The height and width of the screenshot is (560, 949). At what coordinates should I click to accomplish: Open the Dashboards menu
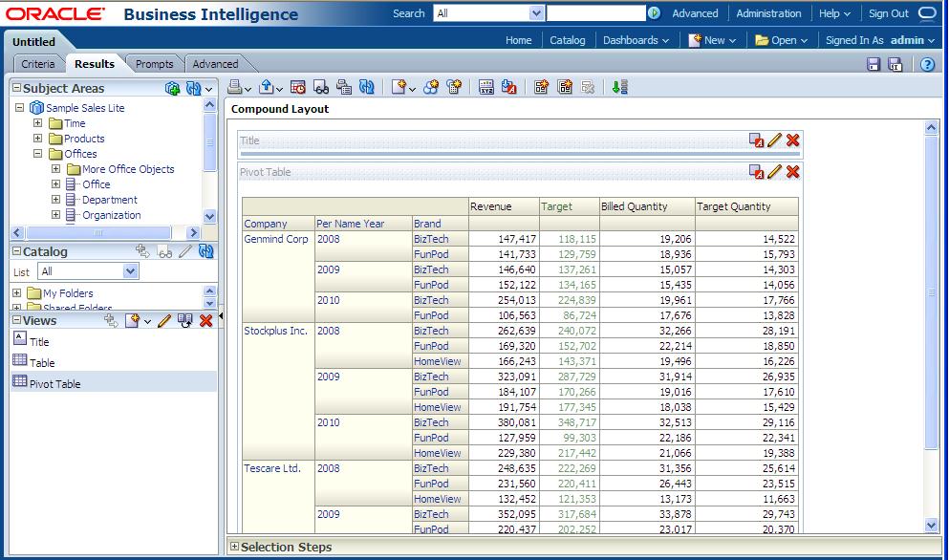pos(636,40)
